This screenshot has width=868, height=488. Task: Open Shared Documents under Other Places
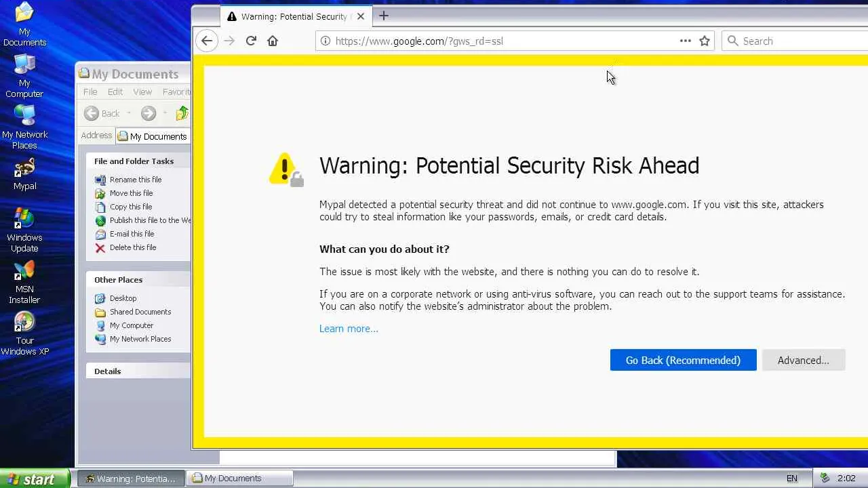click(140, 312)
